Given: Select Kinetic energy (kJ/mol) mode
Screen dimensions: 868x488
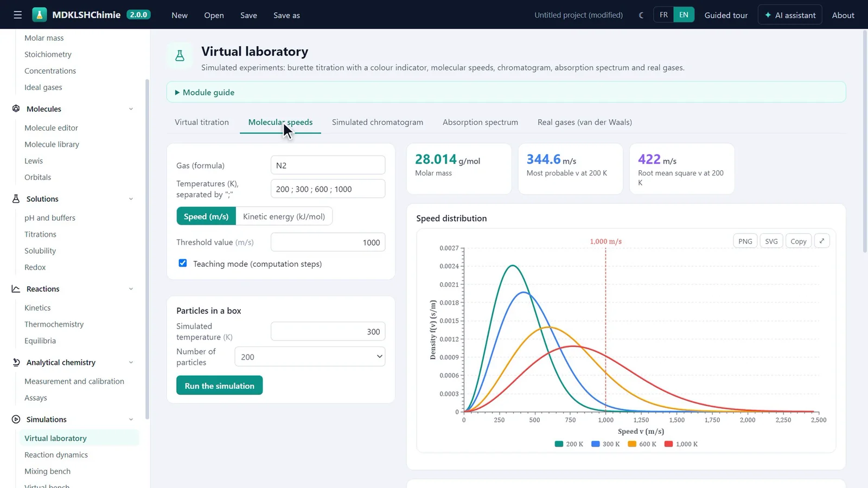Looking at the screenshot, I should click(284, 216).
